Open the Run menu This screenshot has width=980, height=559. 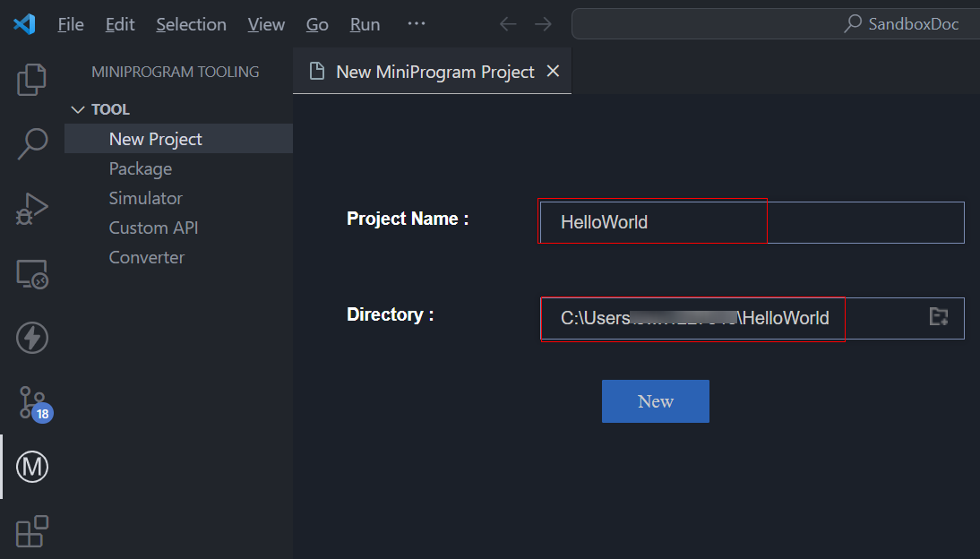pyautogui.click(x=365, y=24)
